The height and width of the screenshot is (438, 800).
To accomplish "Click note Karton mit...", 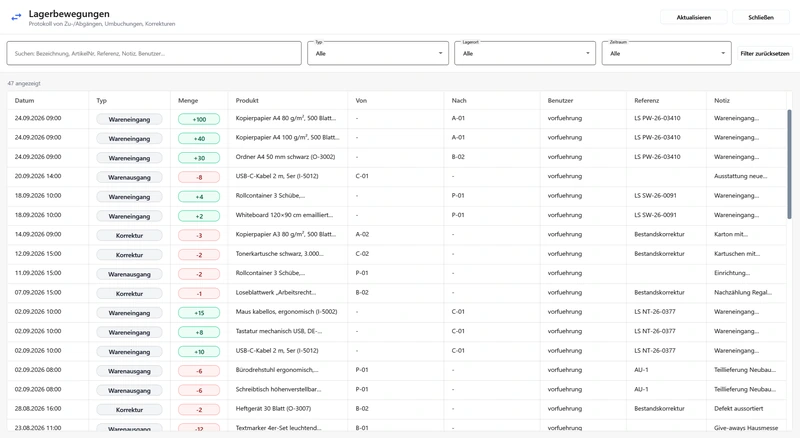I will (731, 234).
